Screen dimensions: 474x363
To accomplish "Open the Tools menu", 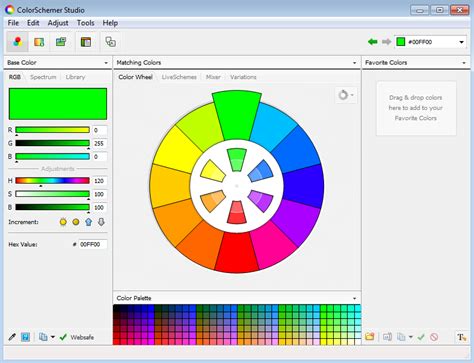I will (x=86, y=23).
